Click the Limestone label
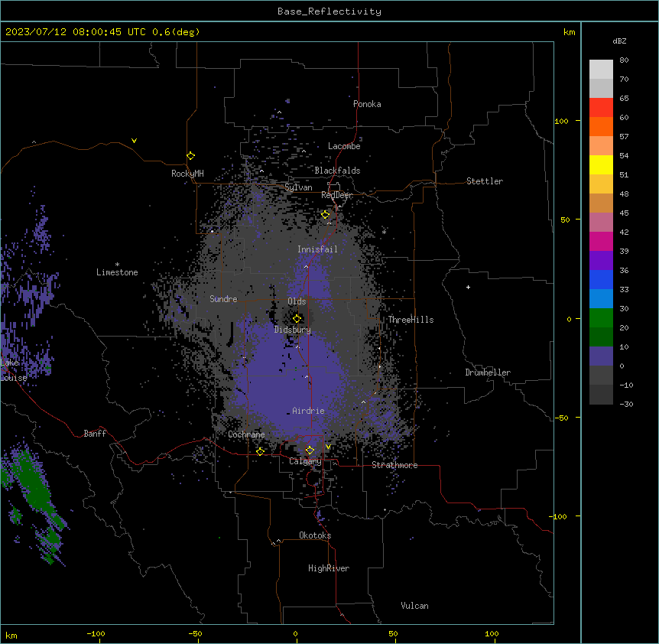 (117, 272)
